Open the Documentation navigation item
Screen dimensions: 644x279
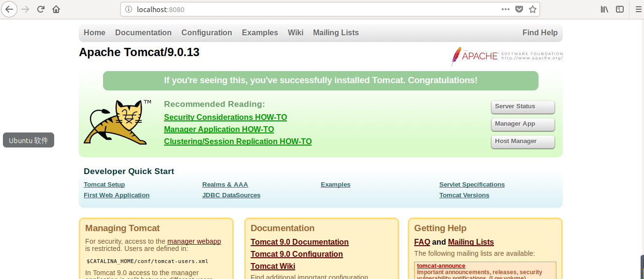(143, 33)
